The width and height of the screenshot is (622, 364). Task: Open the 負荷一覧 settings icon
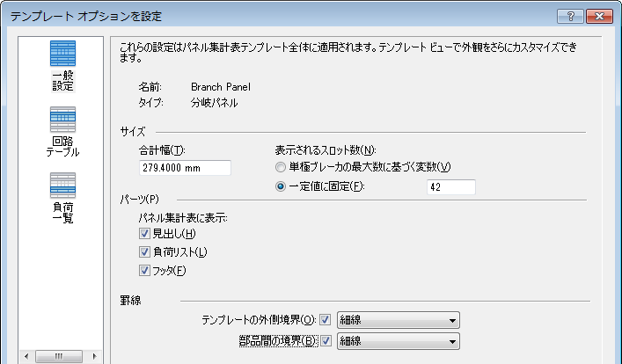click(62, 186)
